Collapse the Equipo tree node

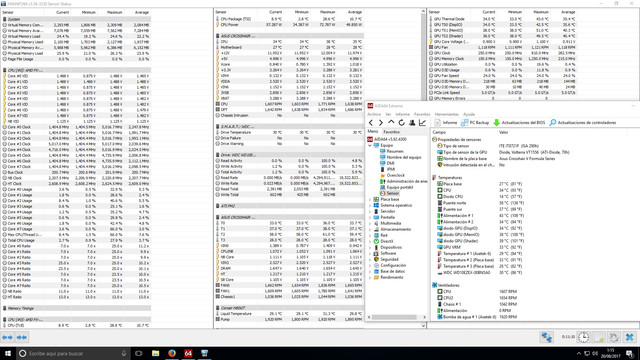coord(370,145)
